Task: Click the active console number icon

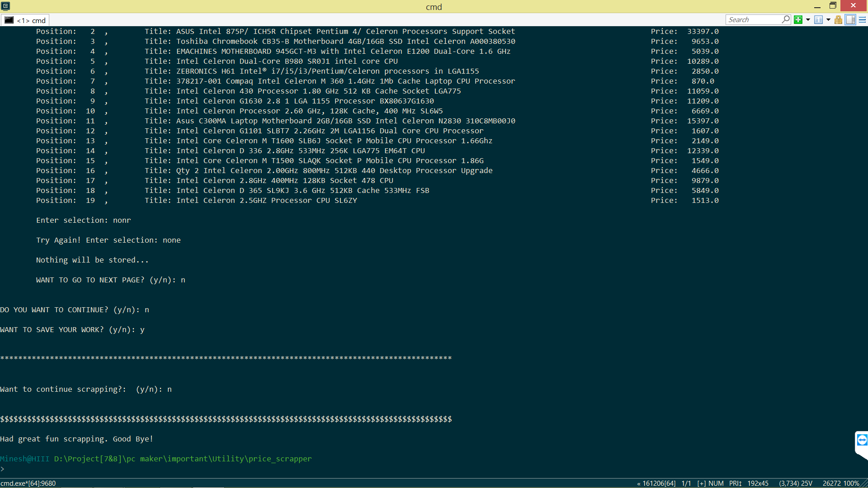Action: coord(818,20)
